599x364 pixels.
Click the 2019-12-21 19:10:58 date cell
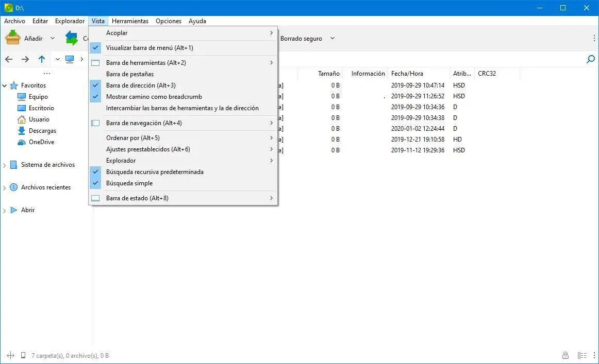tap(418, 139)
